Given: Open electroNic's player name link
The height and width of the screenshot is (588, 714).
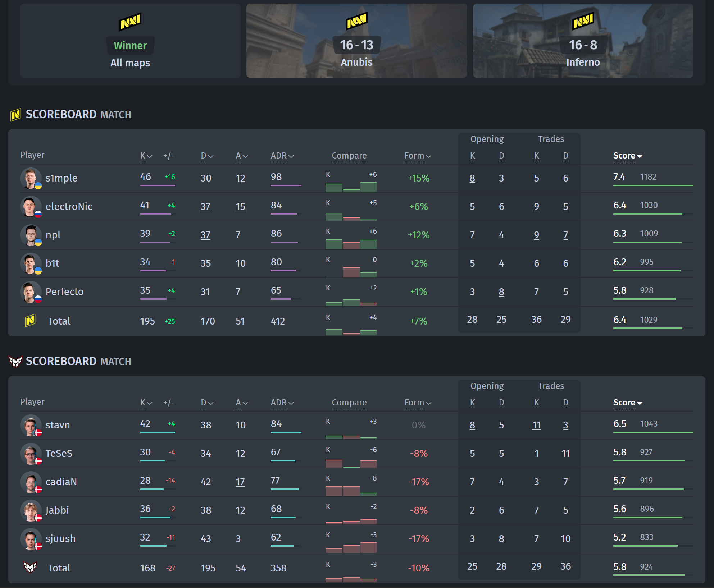Looking at the screenshot, I should (69, 207).
